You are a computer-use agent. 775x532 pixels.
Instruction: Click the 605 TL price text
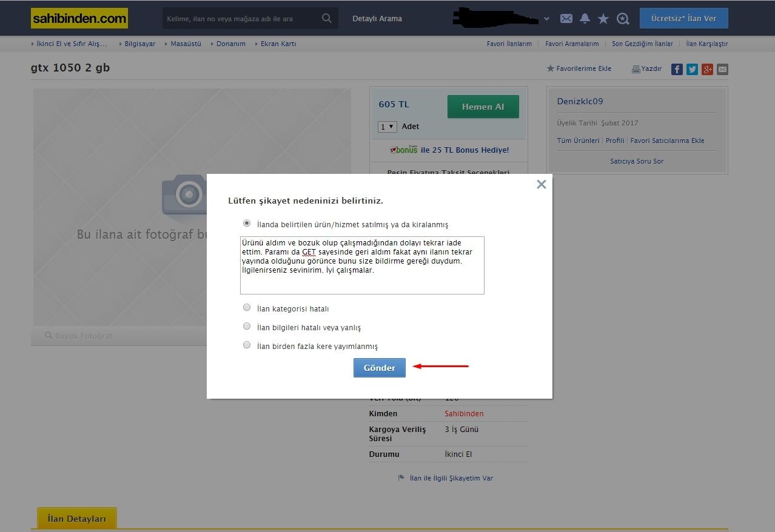394,104
